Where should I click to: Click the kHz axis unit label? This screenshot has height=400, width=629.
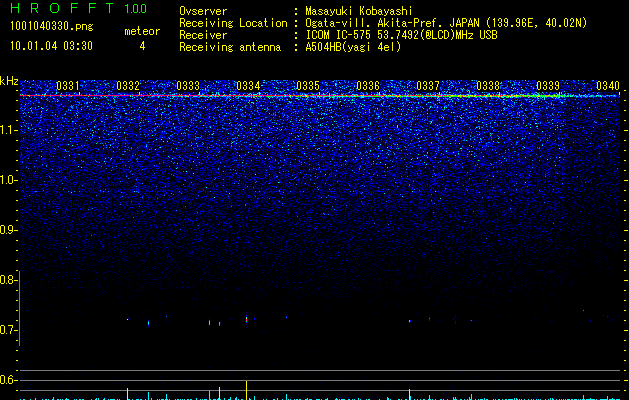9,81
